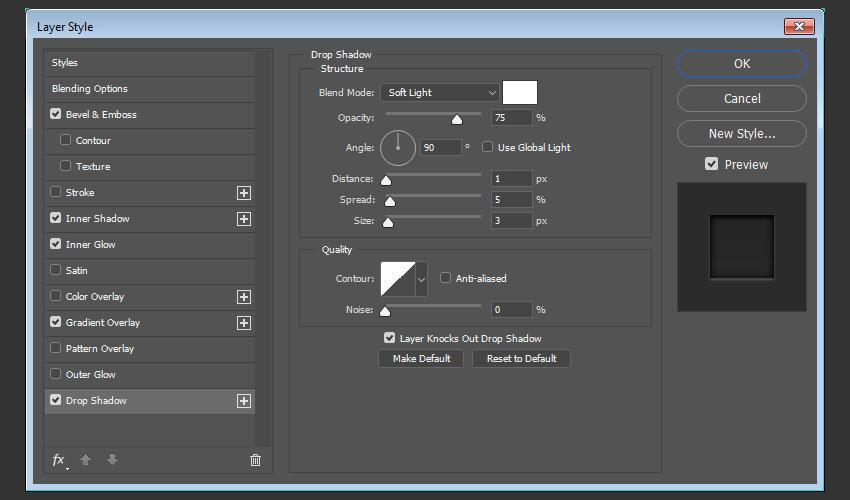Uncheck the Bevel & Emboss checkbox

[x=55, y=114]
